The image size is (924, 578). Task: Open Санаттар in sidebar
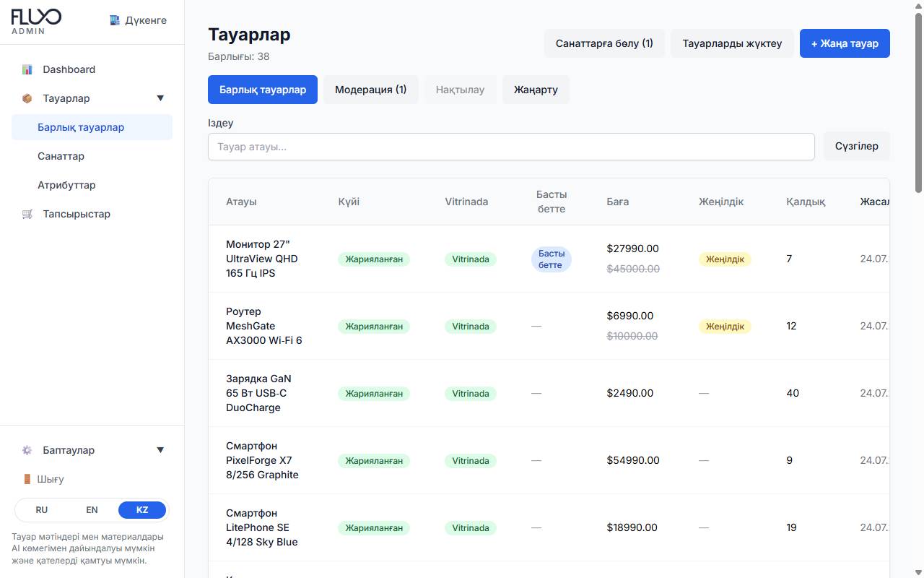pyautogui.click(x=92, y=156)
